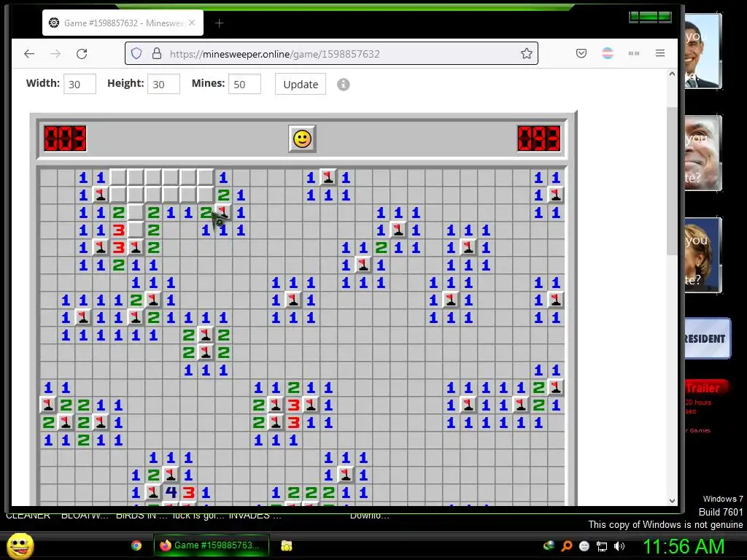Screen dimensions: 747x560
Task: Reload the Minesweeper page
Action: pos(82,54)
